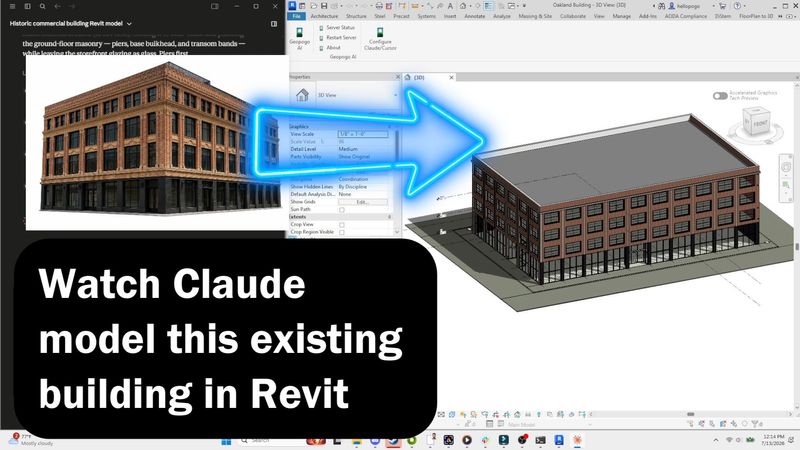
Task: Click the hamburger menu icon in chat window
Action: tap(12, 6)
